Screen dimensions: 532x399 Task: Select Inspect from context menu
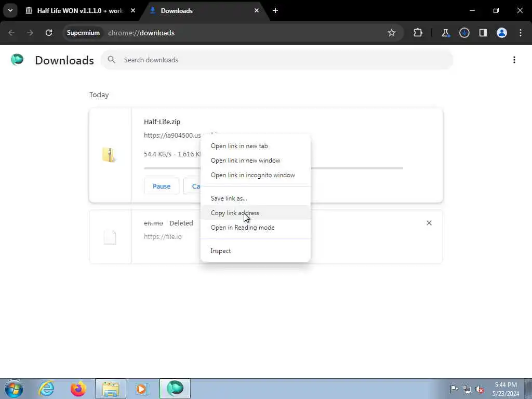(x=256, y=251)
